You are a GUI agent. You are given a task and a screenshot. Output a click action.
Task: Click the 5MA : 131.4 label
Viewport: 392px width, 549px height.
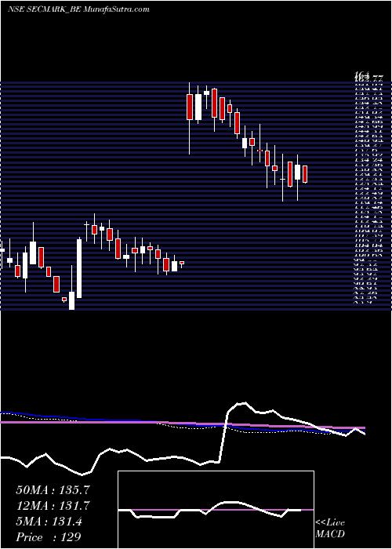tap(49, 522)
